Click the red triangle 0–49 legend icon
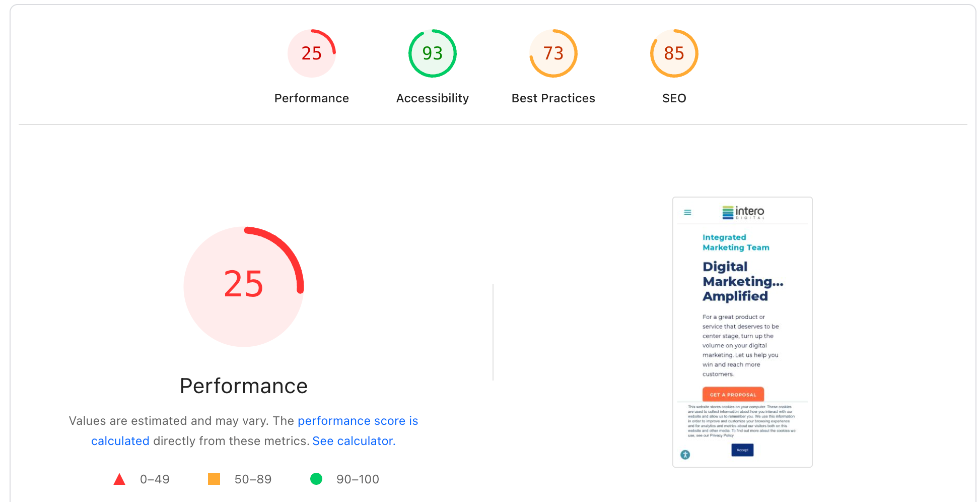980x502 pixels. [119, 479]
